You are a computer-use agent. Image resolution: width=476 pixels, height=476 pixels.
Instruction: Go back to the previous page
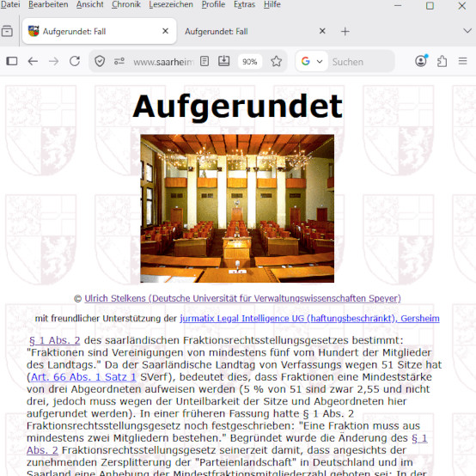(x=33, y=61)
